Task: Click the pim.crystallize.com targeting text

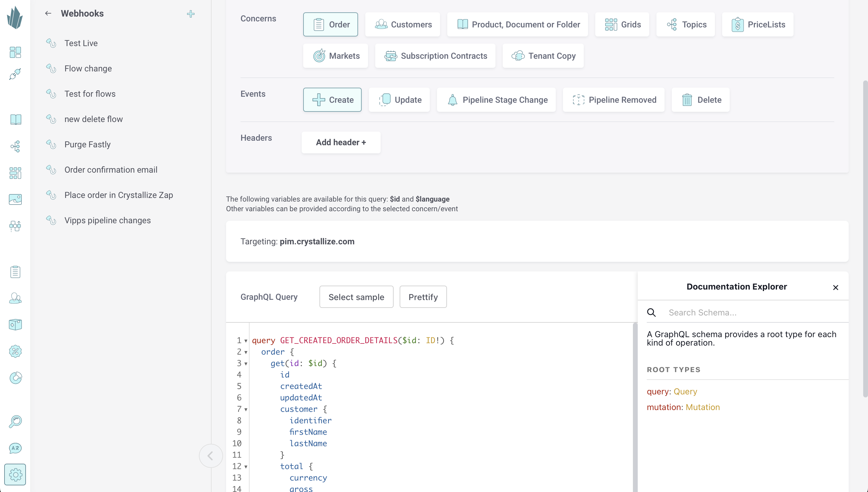Action: coord(317,242)
